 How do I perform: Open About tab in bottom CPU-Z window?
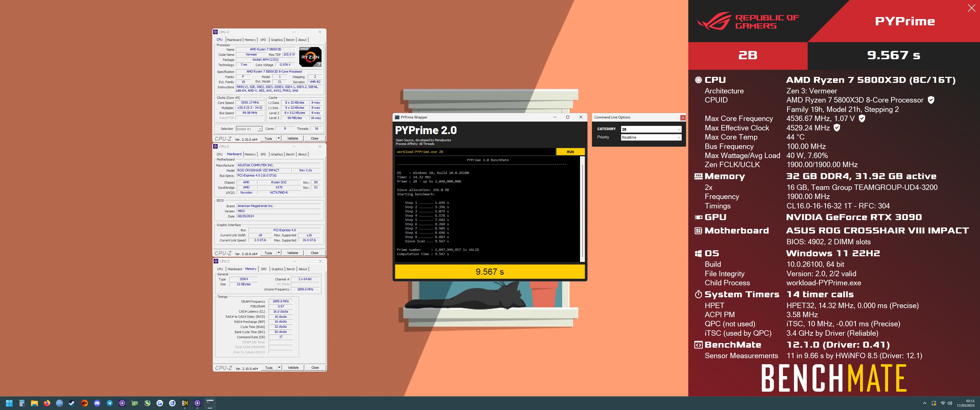click(x=303, y=269)
